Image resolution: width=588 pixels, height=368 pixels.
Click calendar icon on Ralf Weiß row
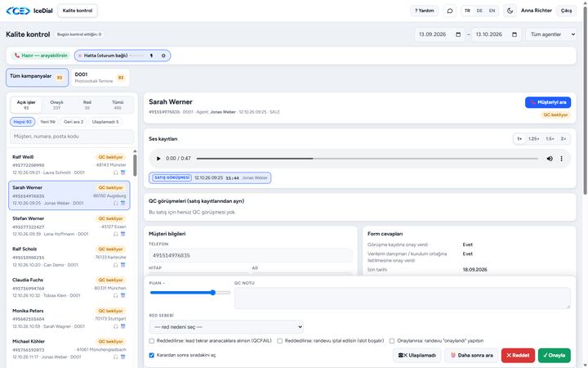point(123,173)
